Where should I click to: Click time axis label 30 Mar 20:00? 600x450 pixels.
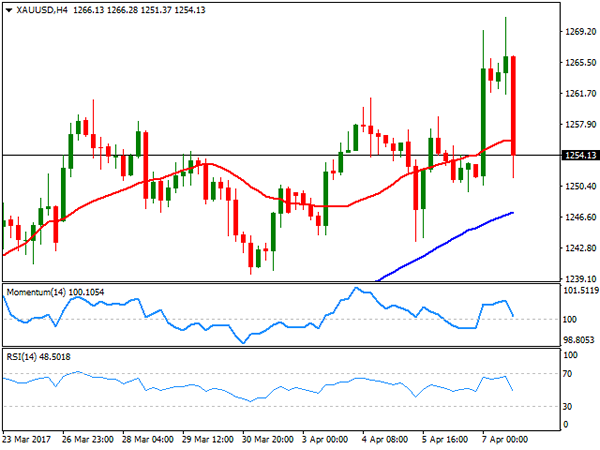[x=268, y=439]
